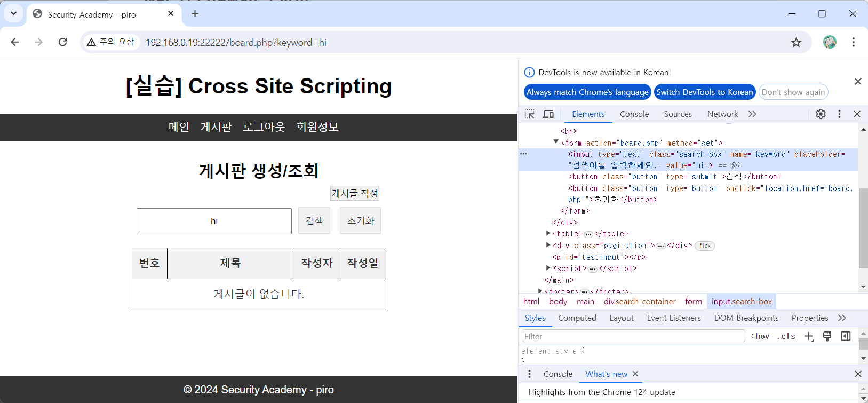This screenshot has height=403, width=868.
Task: Select div.search-container in breadcrumb
Action: [x=640, y=302]
